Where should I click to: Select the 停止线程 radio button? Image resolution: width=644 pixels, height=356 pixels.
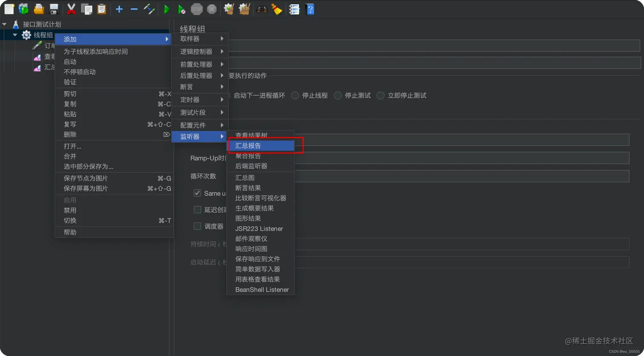click(x=295, y=95)
